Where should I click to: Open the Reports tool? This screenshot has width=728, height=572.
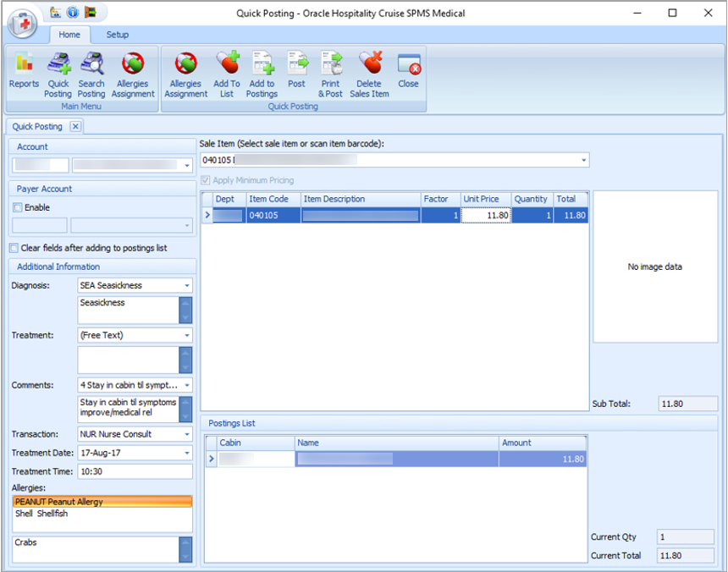(23, 72)
